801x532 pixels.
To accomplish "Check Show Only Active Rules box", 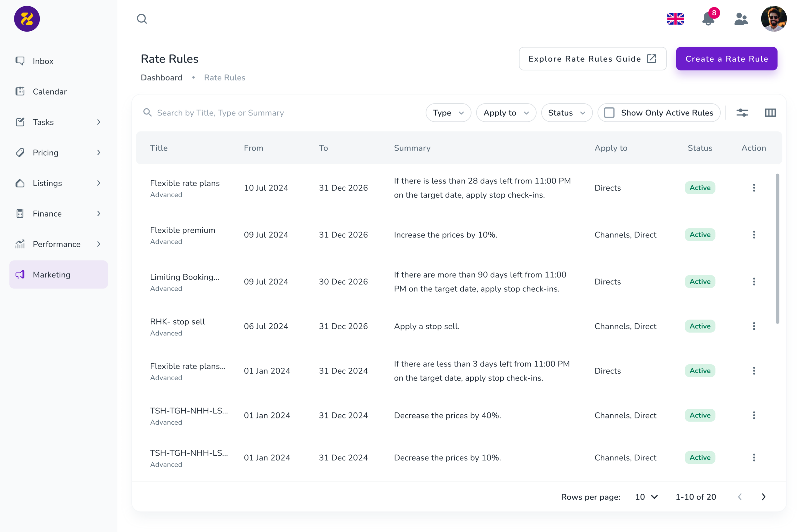I will pyautogui.click(x=609, y=113).
